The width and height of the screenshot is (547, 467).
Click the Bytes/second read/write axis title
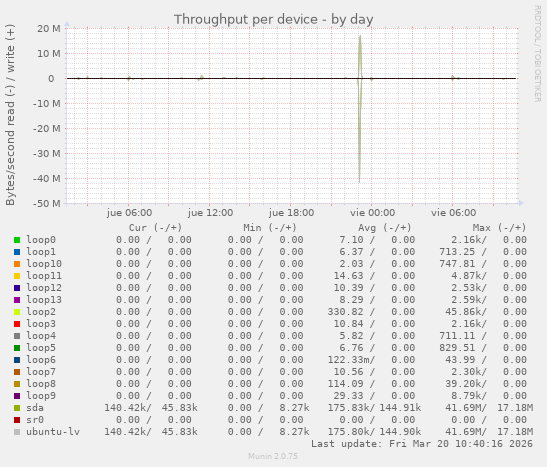tap(10, 115)
